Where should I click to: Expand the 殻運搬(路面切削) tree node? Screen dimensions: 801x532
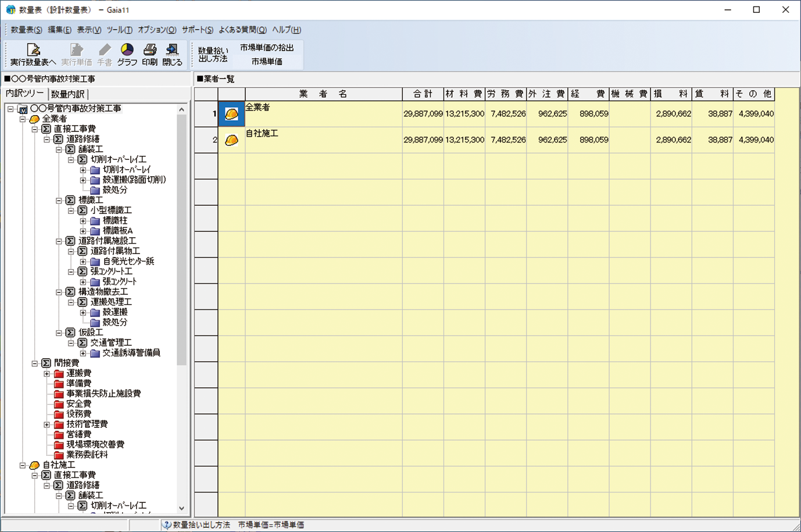(83, 180)
